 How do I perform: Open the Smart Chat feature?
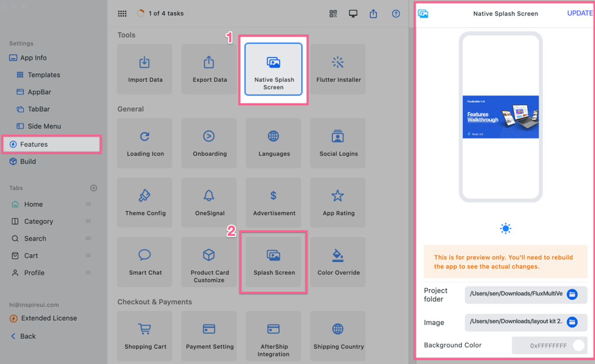click(145, 262)
